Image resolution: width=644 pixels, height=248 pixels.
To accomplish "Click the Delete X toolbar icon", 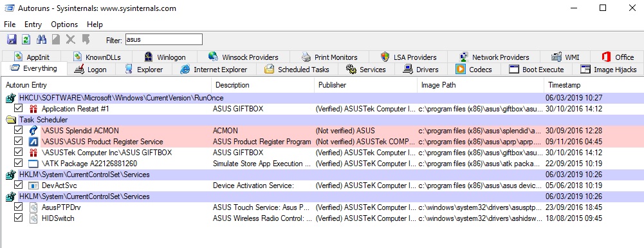I will click(x=71, y=39).
